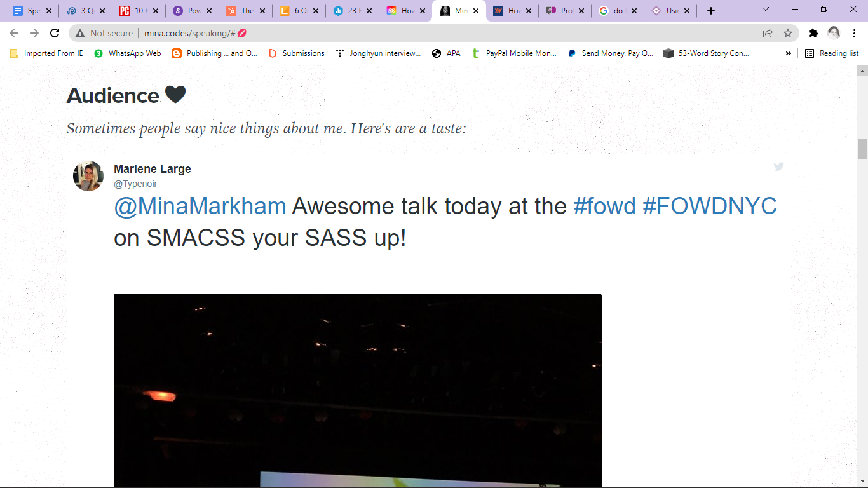
Task: Click the share page icon in address bar
Action: click(x=768, y=33)
